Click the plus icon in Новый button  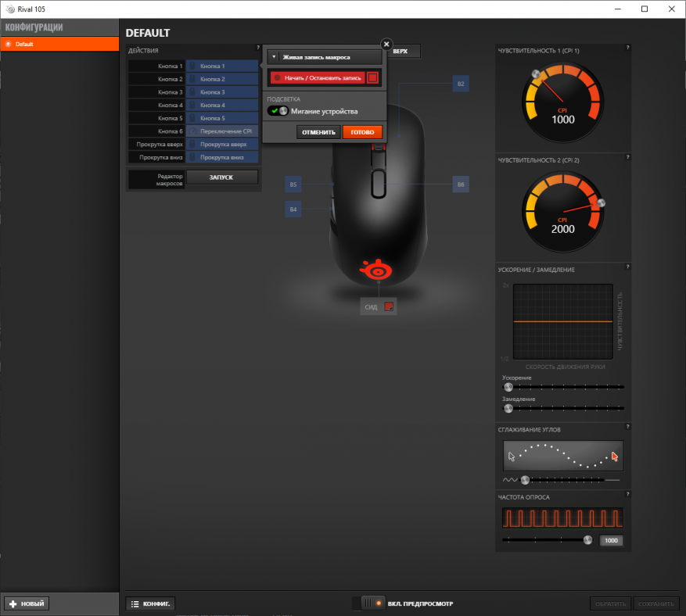(13, 603)
